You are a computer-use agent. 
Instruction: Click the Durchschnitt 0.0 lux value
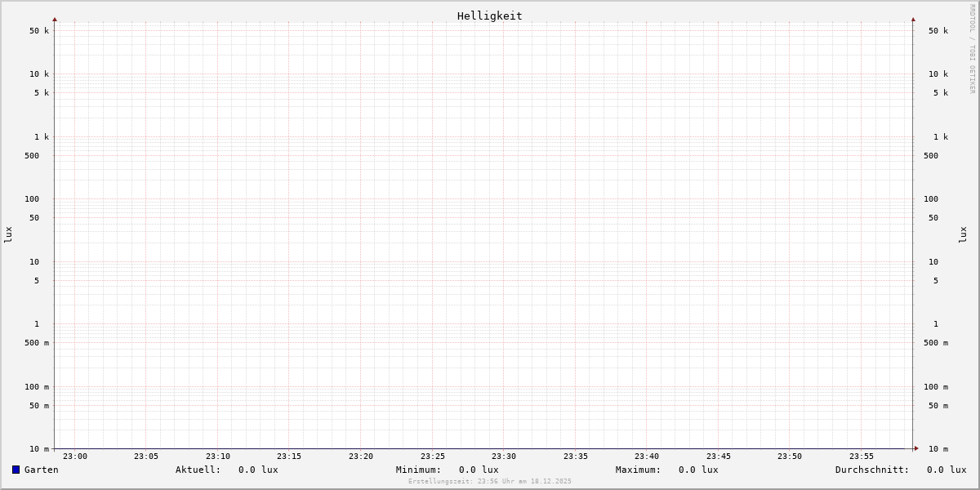(947, 470)
